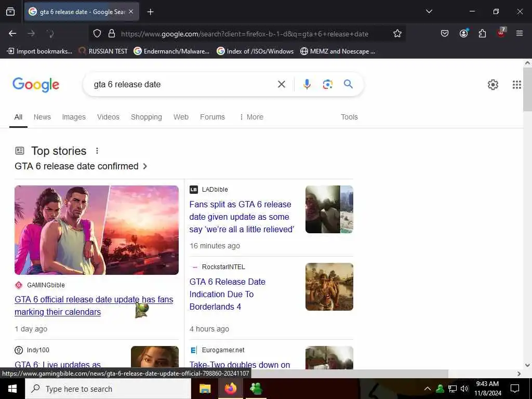Click taskbar Type here to search box

pos(108,389)
